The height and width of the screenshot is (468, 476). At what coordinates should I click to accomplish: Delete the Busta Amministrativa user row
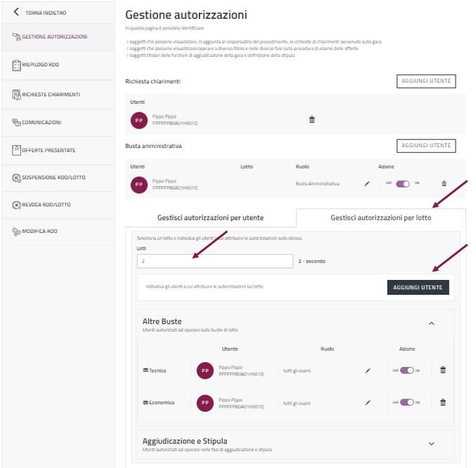point(444,184)
